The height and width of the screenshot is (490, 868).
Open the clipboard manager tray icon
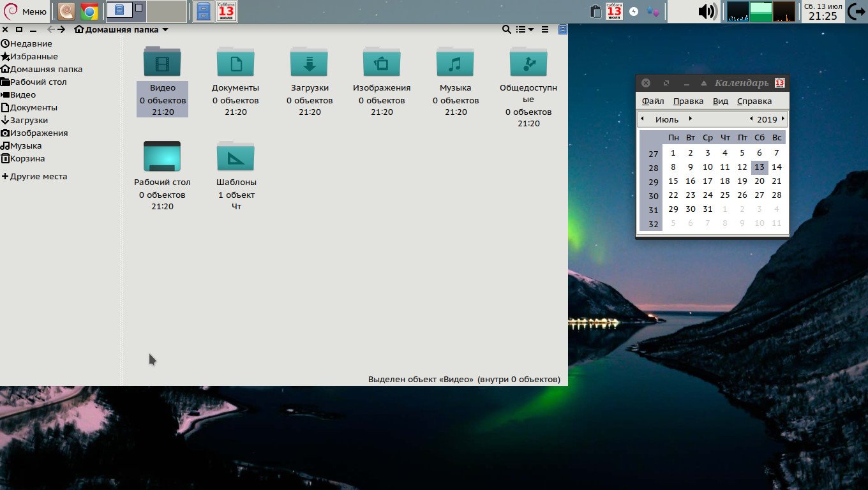(x=595, y=11)
